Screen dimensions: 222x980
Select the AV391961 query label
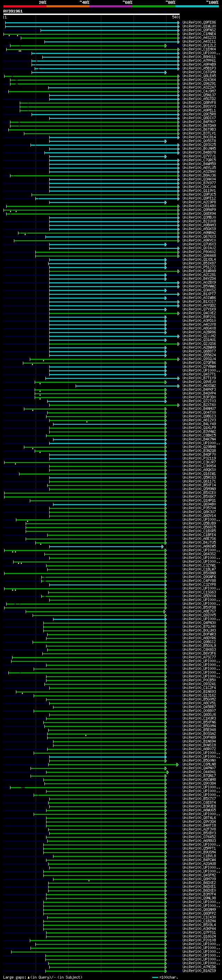click(13, 11)
